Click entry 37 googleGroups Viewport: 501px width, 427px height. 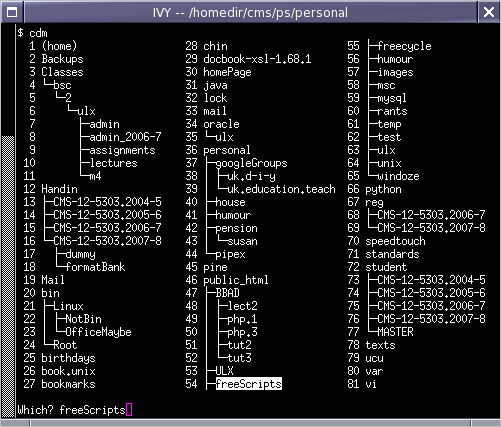pos(251,163)
